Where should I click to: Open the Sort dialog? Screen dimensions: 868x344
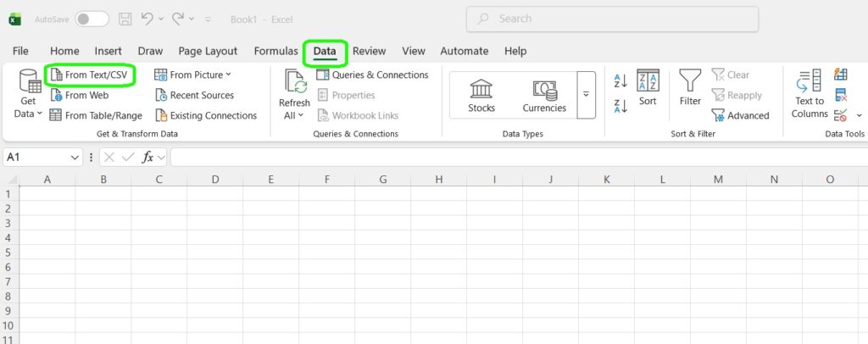[648, 87]
